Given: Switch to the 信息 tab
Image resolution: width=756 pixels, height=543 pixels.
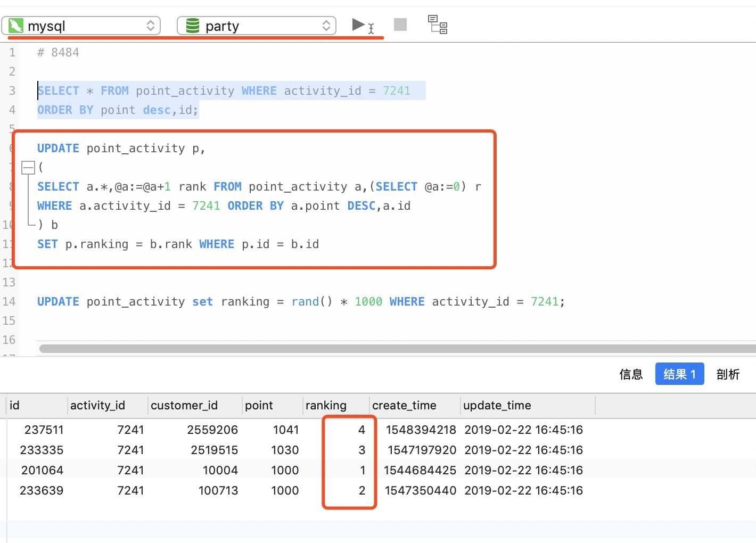Looking at the screenshot, I should coord(631,374).
